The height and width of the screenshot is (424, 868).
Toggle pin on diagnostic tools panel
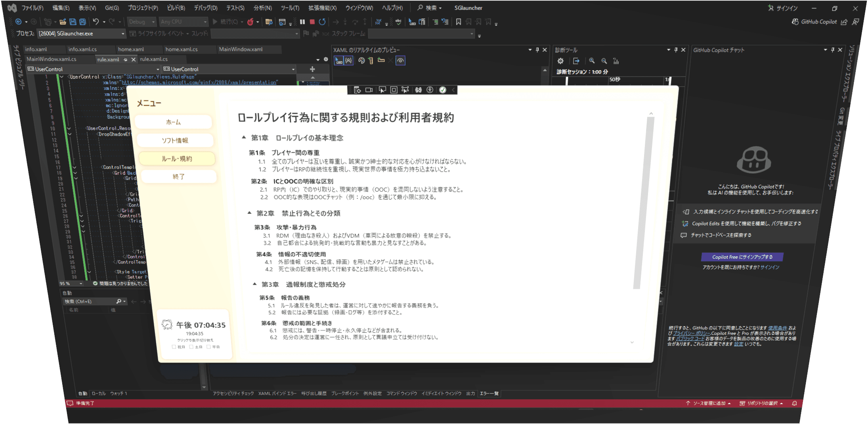coord(676,50)
